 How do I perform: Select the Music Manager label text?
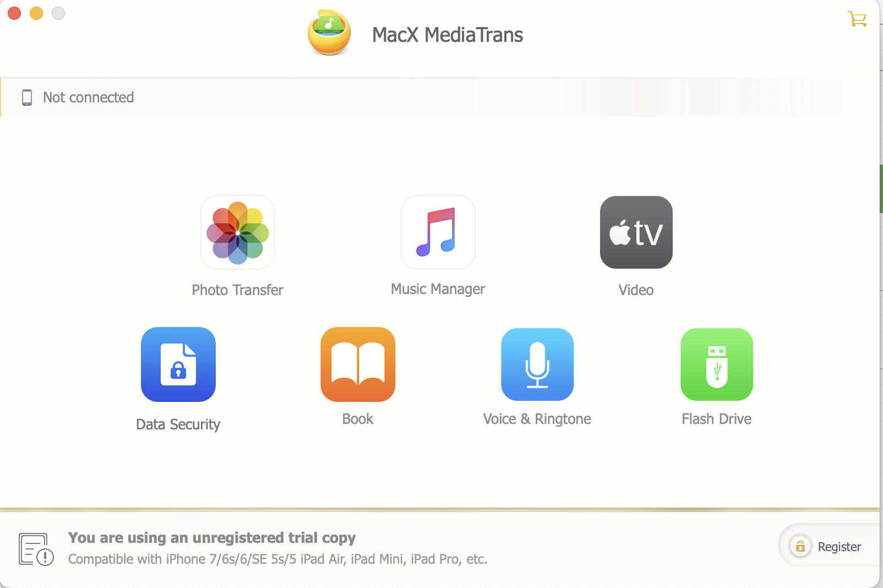[x=438, y=289]
